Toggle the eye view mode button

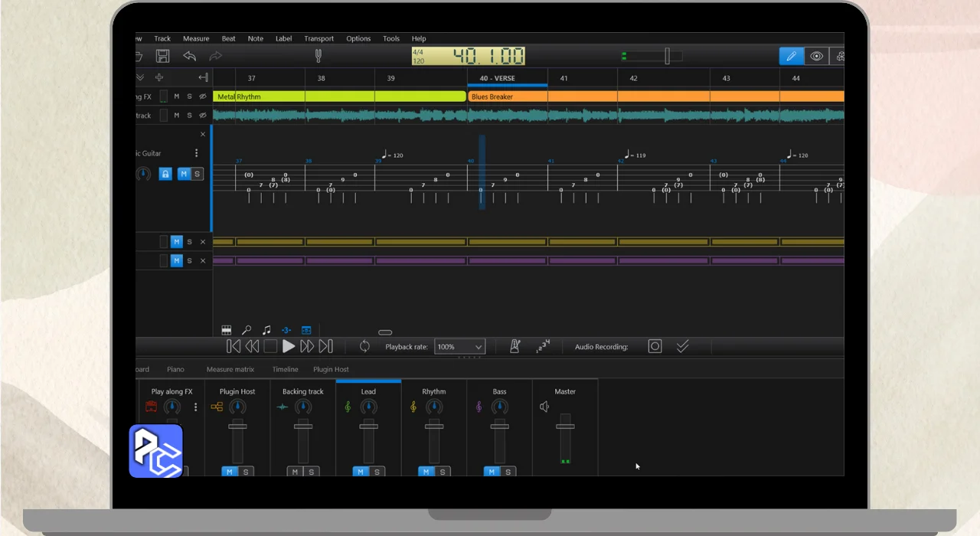pos(816,56)
